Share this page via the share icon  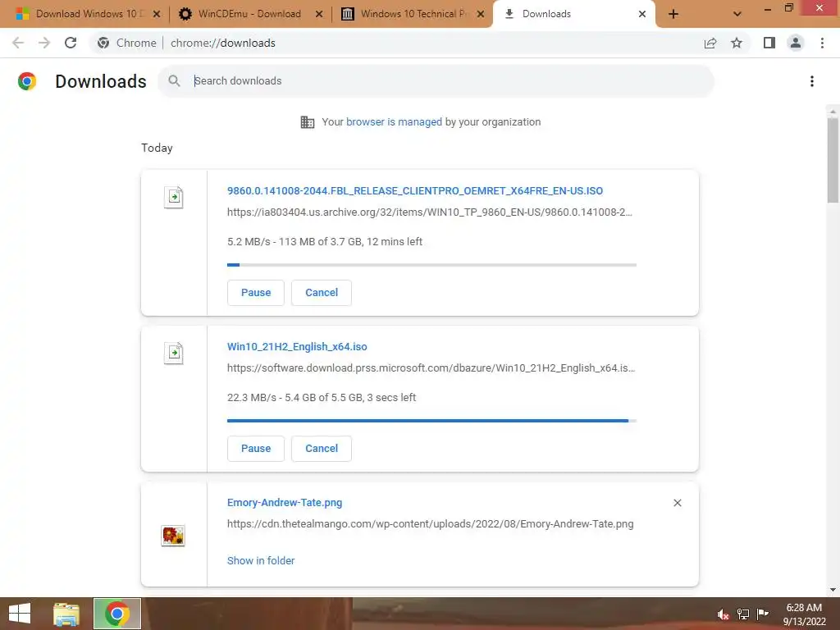click(710, 43)
